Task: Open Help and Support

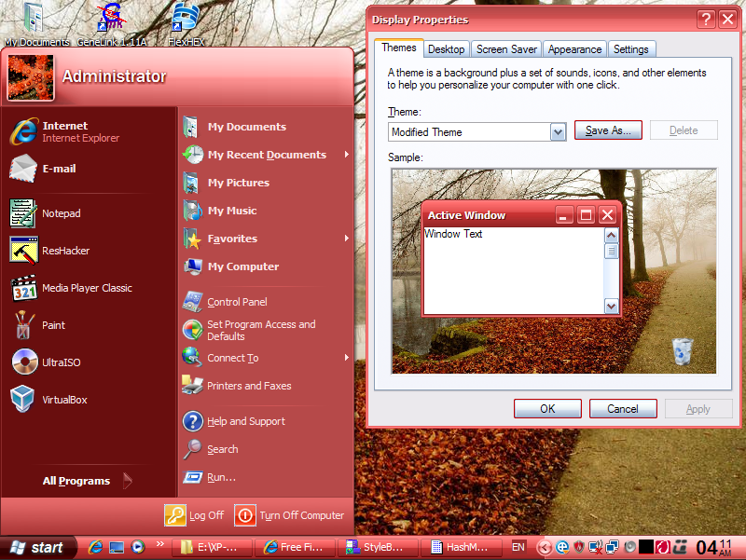Action: 267,421
